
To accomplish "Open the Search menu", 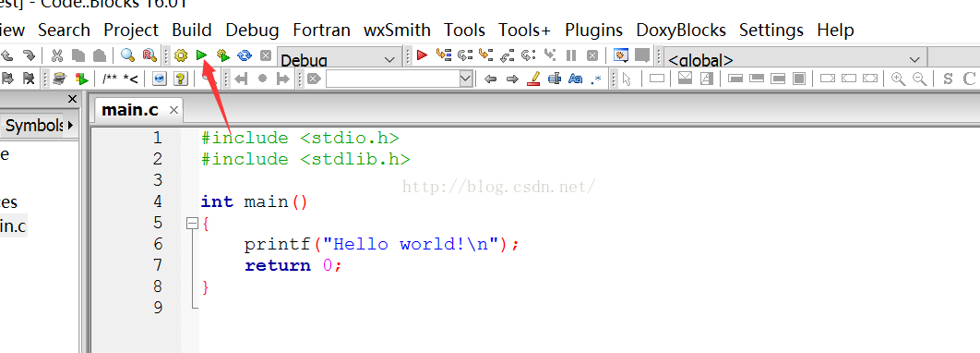I will click(x=64, y=30).
